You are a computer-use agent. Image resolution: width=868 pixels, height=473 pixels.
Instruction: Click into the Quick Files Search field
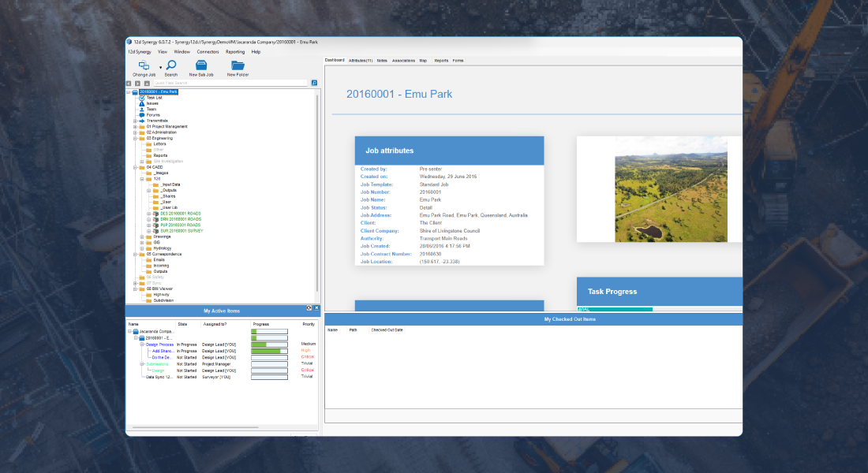(229, 83)
